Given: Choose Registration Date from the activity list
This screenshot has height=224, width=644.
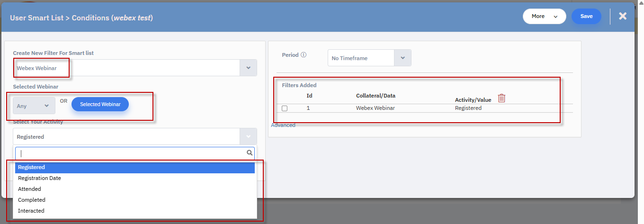Looking at the screenshot, I should (40, 178).
